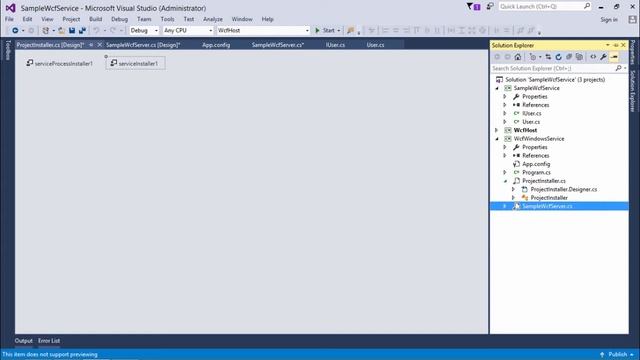Click the Save floppy disk icon
This screenshot has height=360, width=640.
pyautogui.click(x=72, y=31)
